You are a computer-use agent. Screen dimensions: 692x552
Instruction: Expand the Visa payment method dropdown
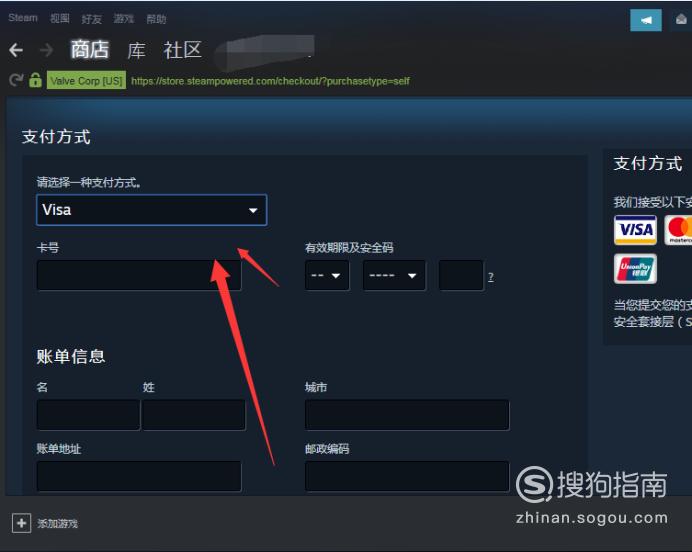(151, 210)
